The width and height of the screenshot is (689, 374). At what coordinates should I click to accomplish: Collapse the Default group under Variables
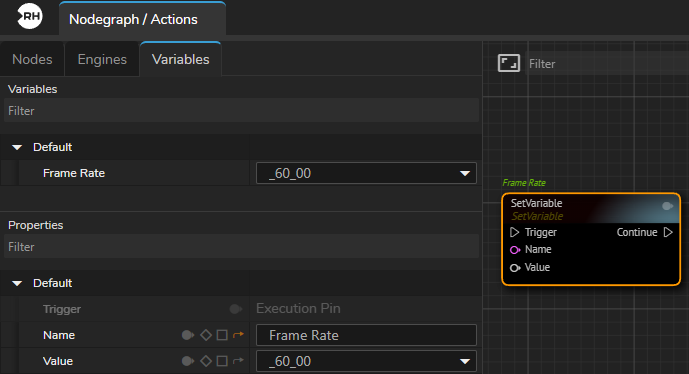tap(17, 147)
